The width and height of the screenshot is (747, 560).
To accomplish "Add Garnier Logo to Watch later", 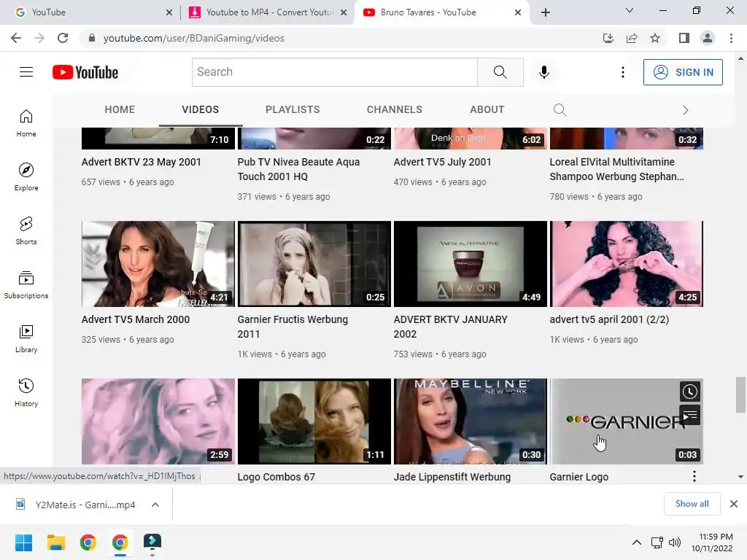I will [x=690, y=392].
